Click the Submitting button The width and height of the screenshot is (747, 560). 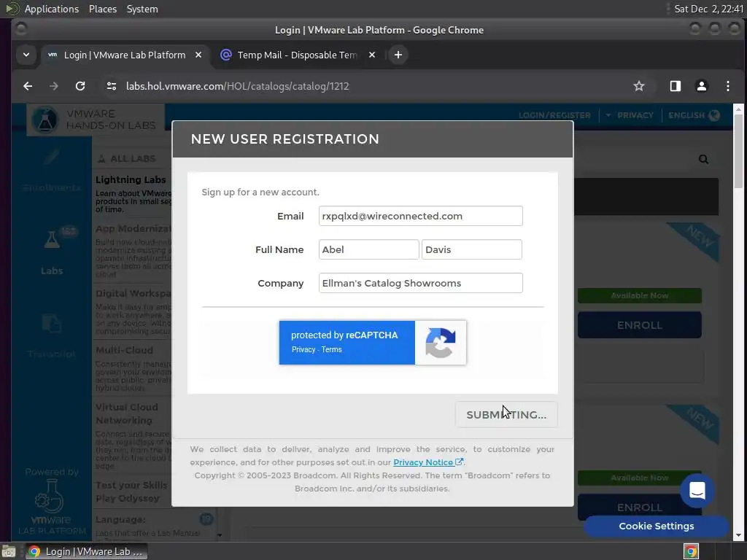[x=506, y=415]
